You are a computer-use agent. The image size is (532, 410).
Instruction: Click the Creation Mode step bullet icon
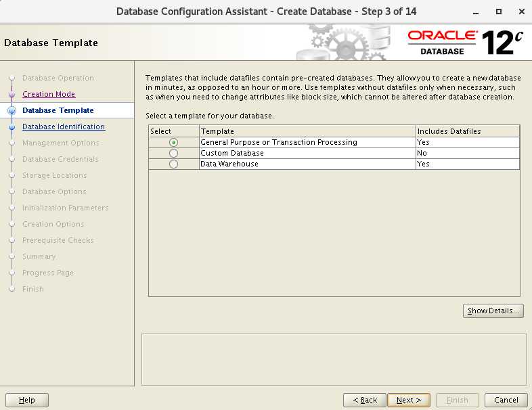(12, 94)
